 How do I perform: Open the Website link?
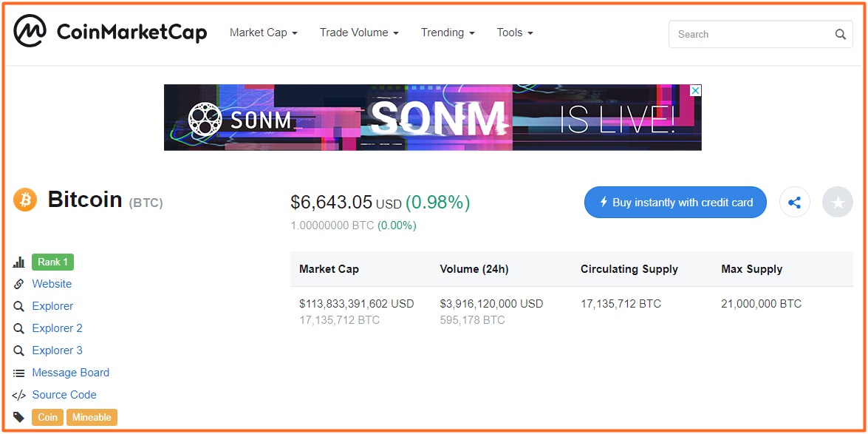(52, 284)
